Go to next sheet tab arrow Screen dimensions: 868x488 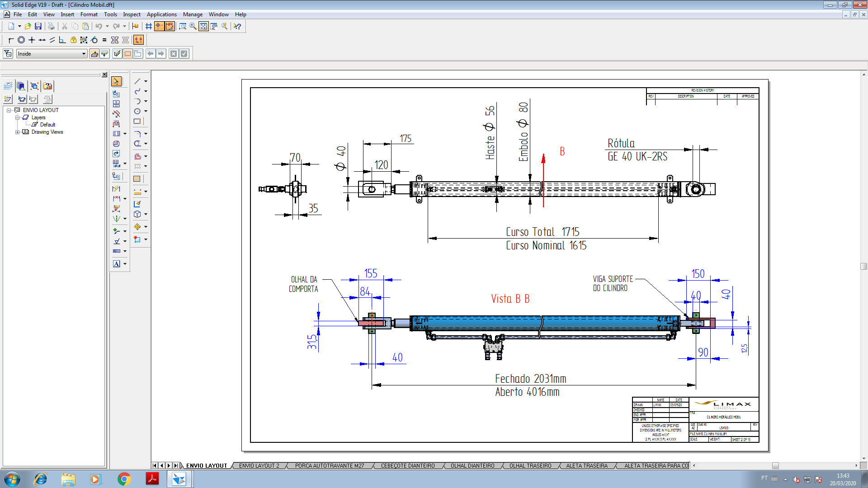point(169,465)
